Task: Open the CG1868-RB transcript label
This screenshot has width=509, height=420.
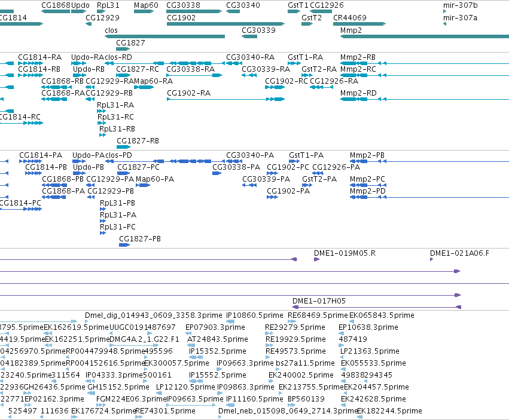Action: [63, 81]
